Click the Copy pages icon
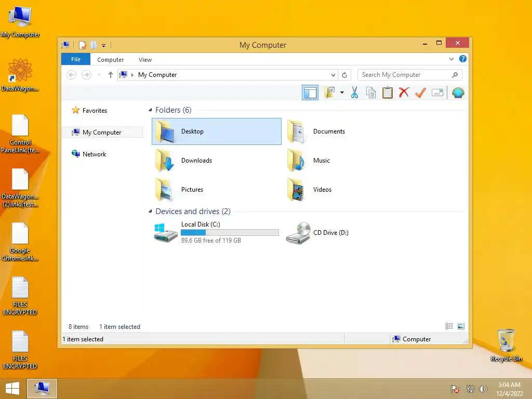The height and width of the screenshot is (399, 532). click(371, 92)
